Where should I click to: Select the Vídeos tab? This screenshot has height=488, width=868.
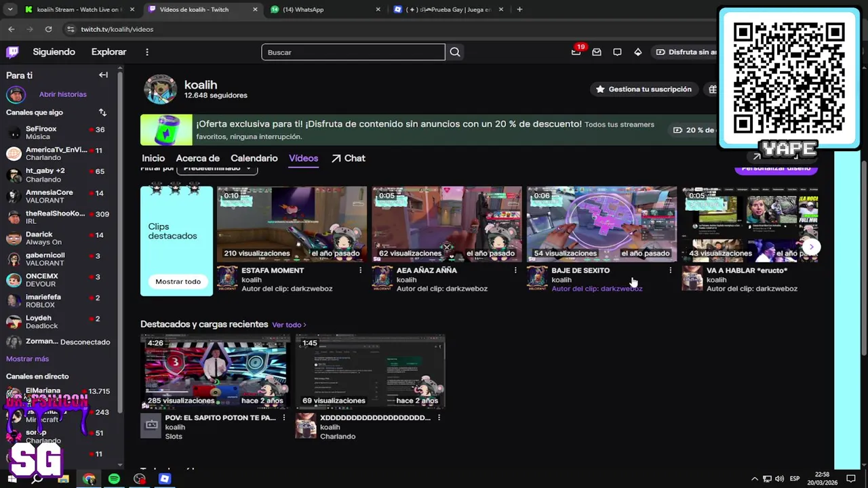pos(303,158)
